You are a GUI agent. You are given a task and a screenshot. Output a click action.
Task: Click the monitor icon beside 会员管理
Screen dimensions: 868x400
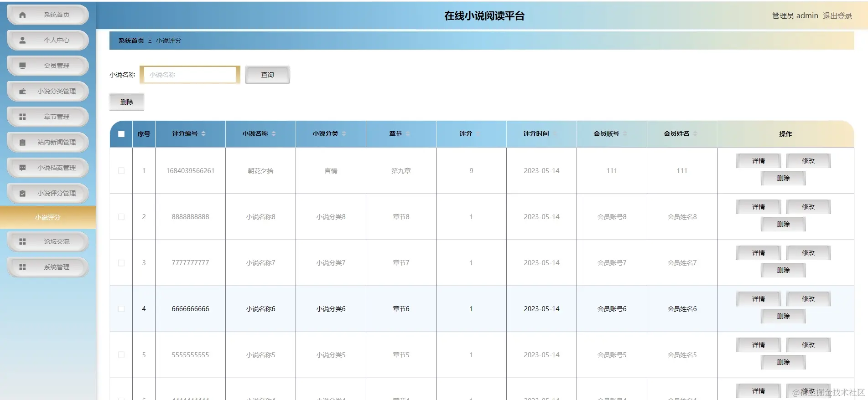pyautogui.click(x=22, y=66)
